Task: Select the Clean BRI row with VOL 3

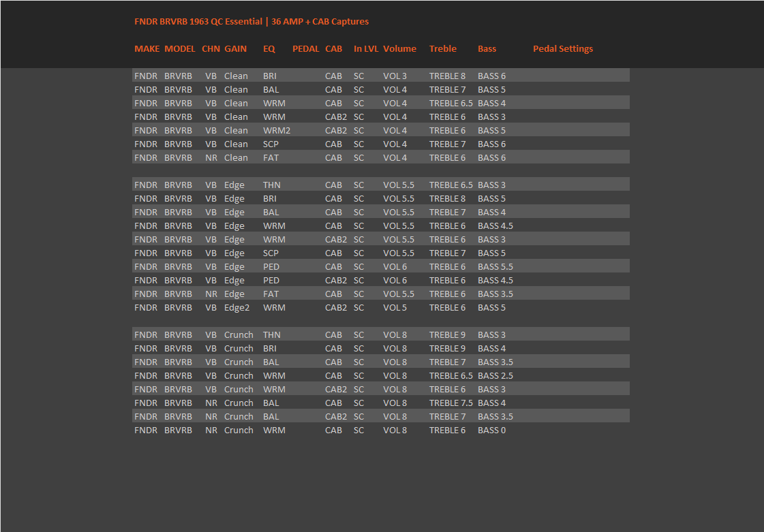Action: pos(380,76)
